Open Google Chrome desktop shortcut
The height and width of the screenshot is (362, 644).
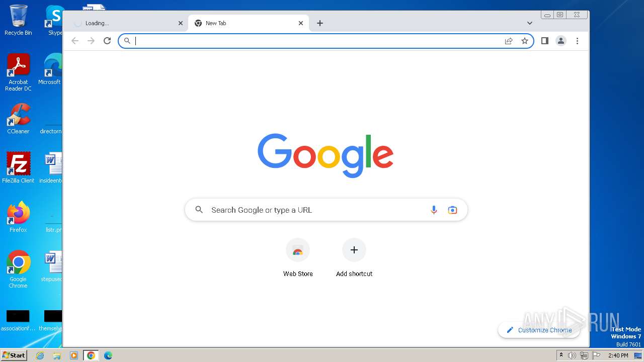point(18,269)
